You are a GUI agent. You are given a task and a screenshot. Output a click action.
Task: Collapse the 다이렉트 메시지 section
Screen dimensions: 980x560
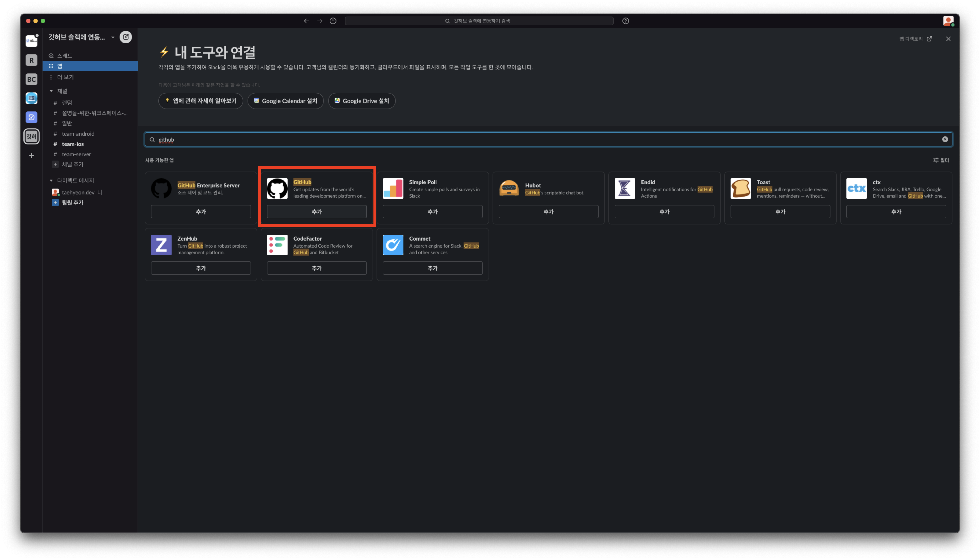pyautogui.click(x=51, y=180)
